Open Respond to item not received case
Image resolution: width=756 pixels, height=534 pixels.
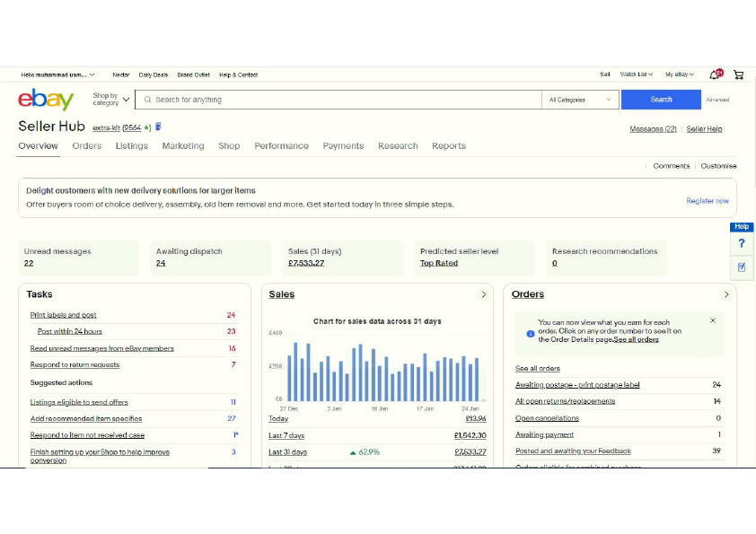(x=87, y=435)
